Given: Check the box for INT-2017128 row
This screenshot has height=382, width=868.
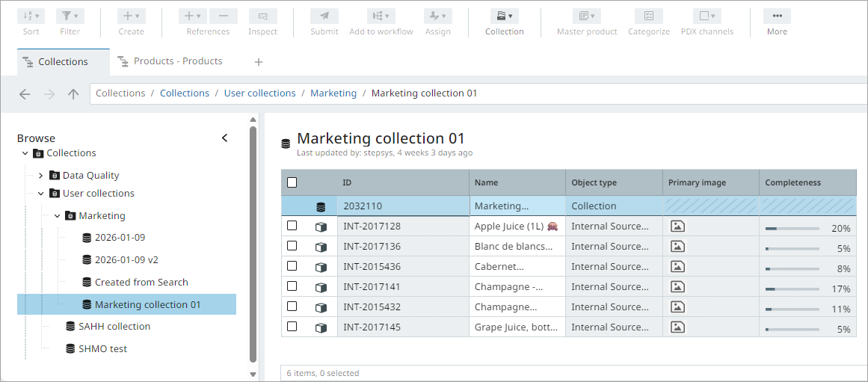Looking at the screenshot, I should click(292, 226).
